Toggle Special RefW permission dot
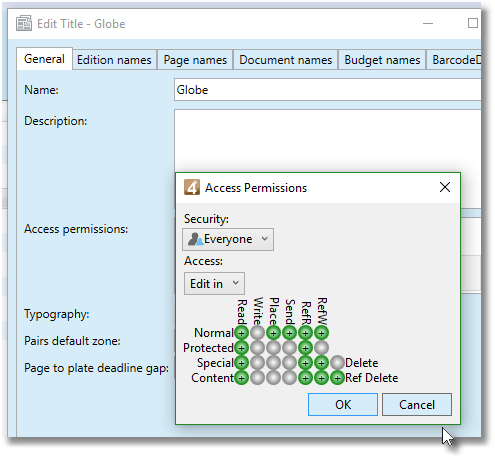 (321, 363)
